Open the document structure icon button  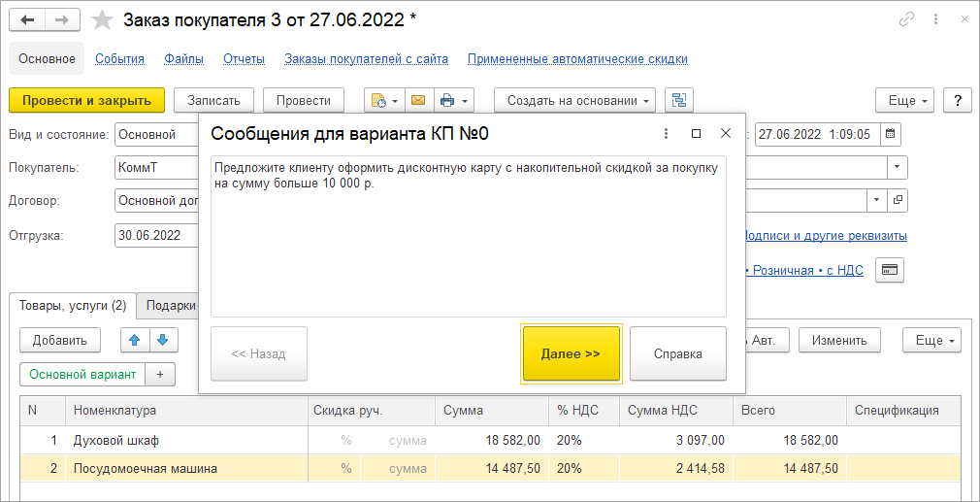pos(678,100)
